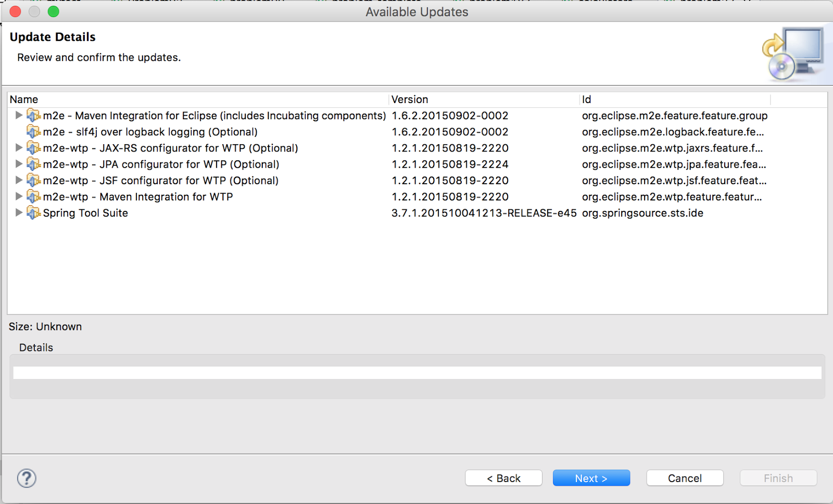Screen dimensions: 833x504
Task: Click id 'org.eclipse.m2e.wtp.jaxrs.feature.f...'
Action: 672,148
